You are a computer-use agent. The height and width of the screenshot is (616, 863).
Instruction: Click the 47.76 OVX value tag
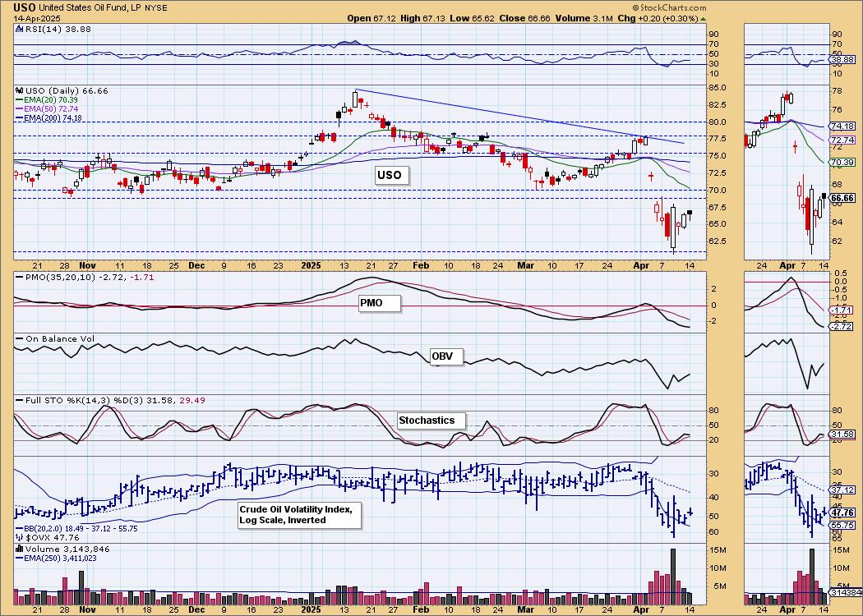click(843, 513)
